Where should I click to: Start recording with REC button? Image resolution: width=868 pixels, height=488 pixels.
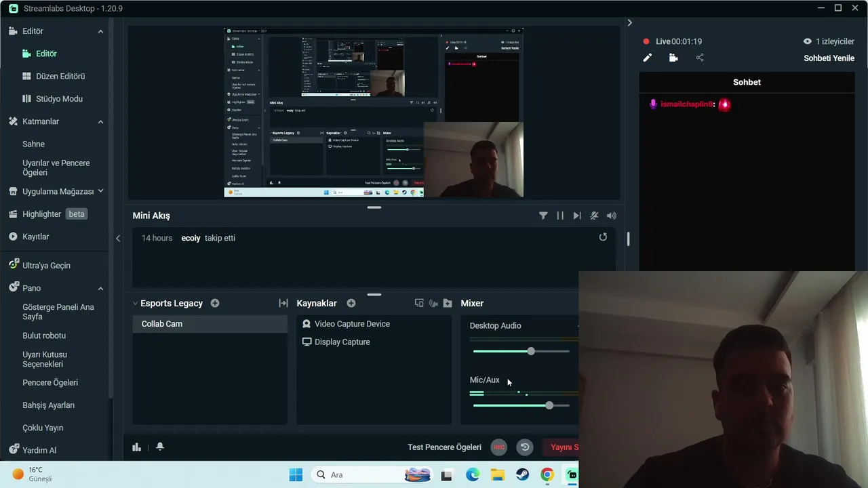[499, 447]
